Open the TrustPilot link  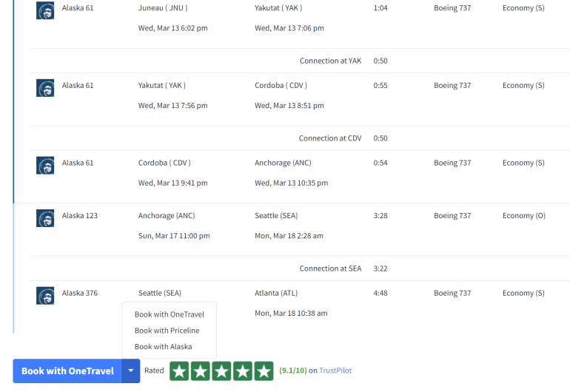335,371
